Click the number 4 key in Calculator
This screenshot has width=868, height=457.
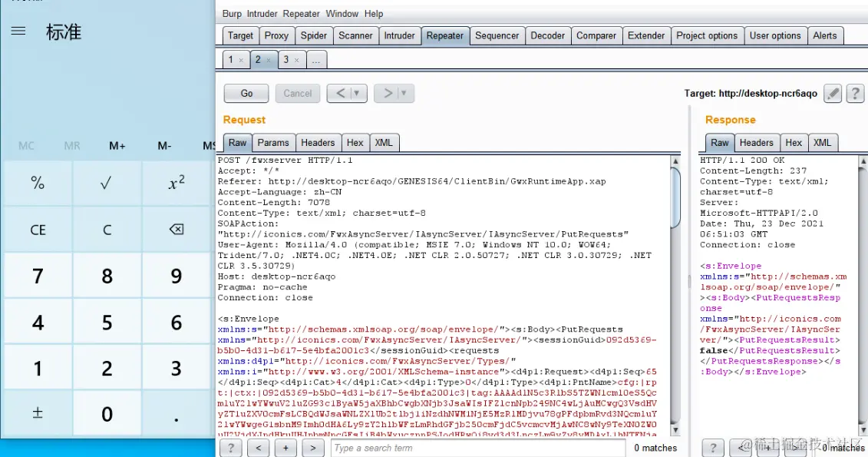point(38,322)
